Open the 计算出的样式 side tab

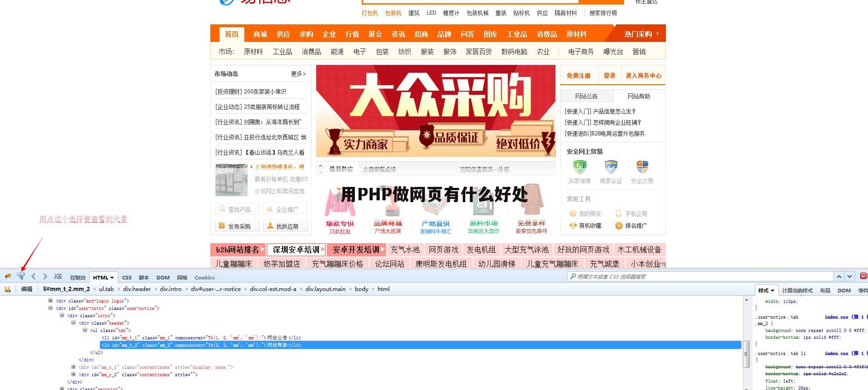(797, 291)
